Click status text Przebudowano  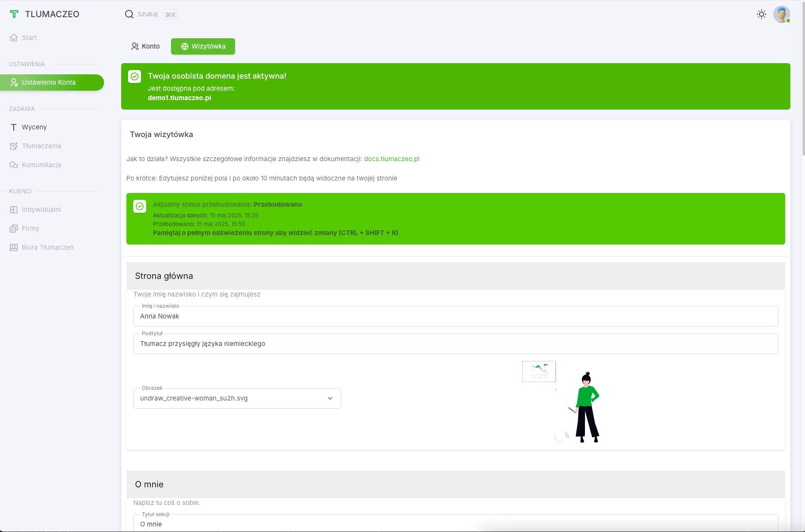point(278,205)
